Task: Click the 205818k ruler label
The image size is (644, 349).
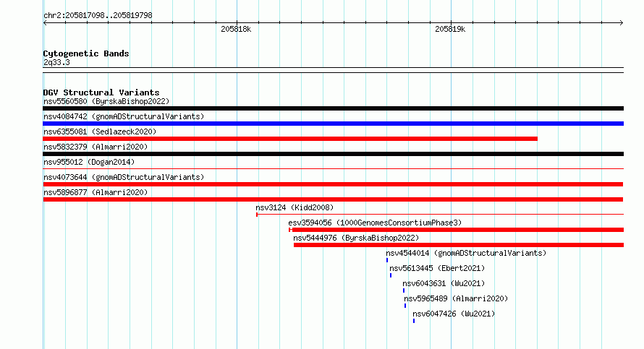Action: (x=236, y=29)
